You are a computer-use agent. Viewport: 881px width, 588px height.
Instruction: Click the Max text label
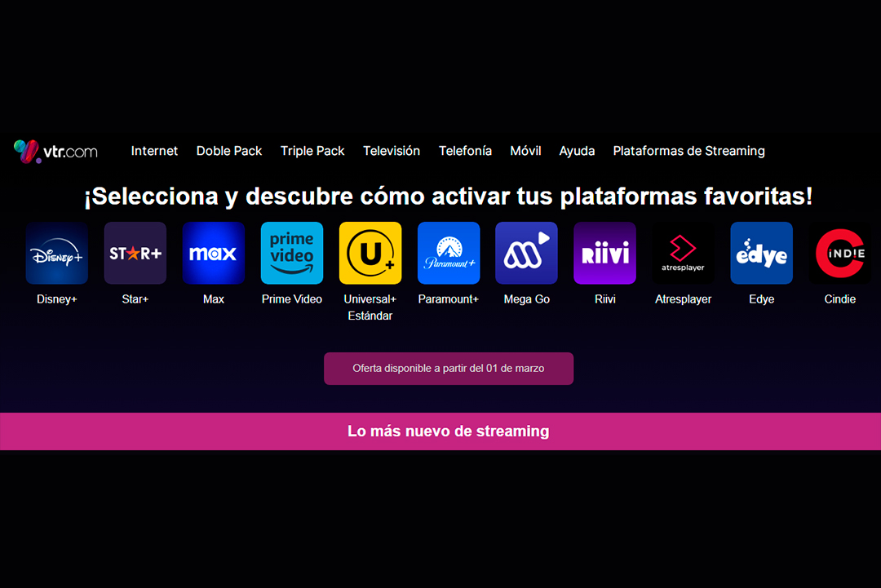click(214, 299)
